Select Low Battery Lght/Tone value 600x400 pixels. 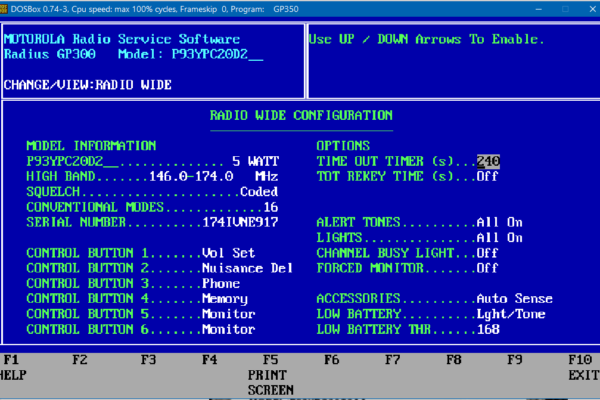point(511,314)
